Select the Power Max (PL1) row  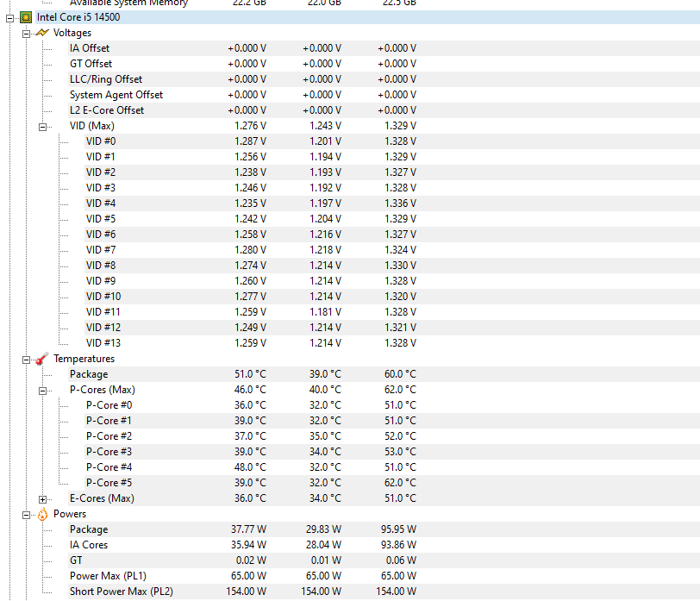(x=384, y=575)
